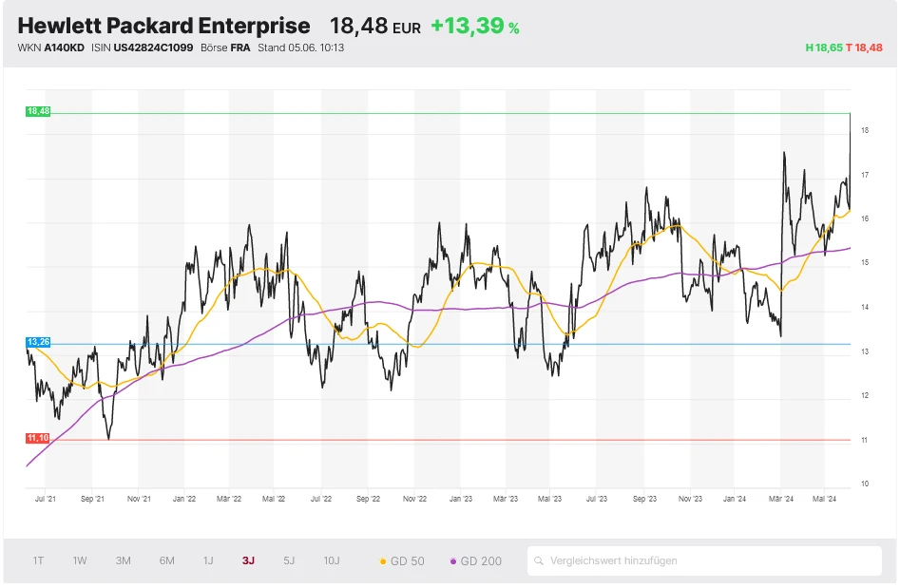Choose the 1J time range
Screen dimensions: 900x588
[x=208, y=560]
